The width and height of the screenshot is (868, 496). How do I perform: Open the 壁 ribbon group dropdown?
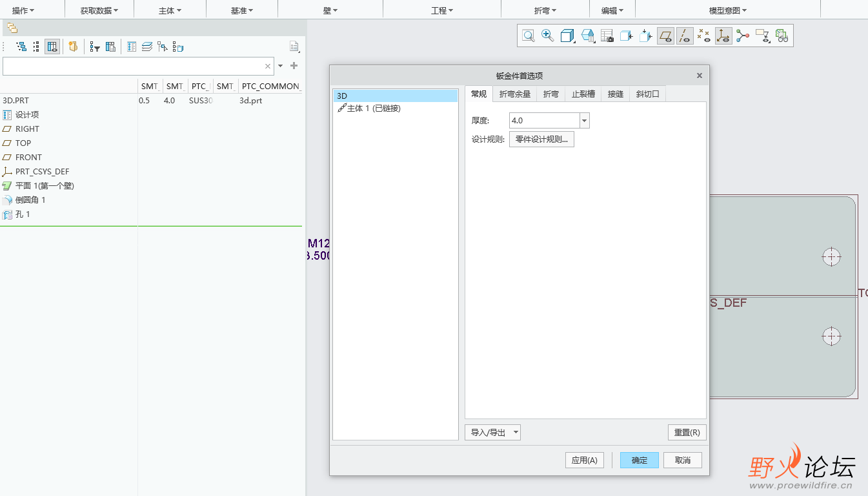[x=330, y=10]
